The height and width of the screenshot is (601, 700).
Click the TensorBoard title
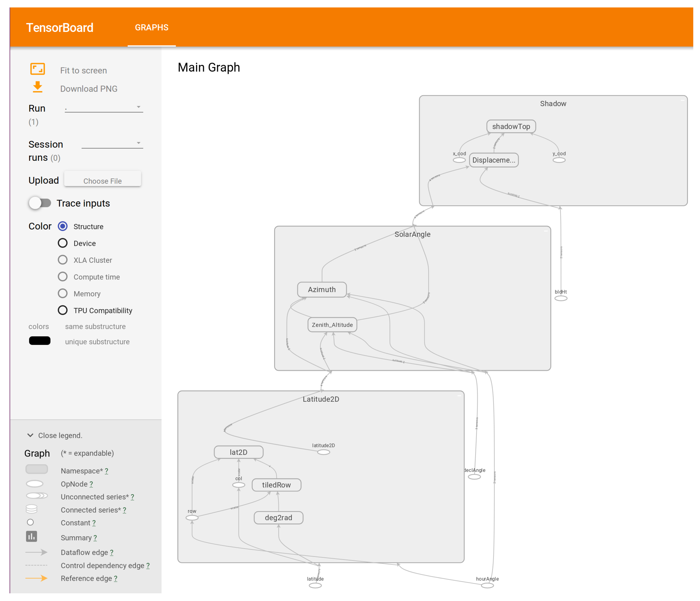[60, 27]
